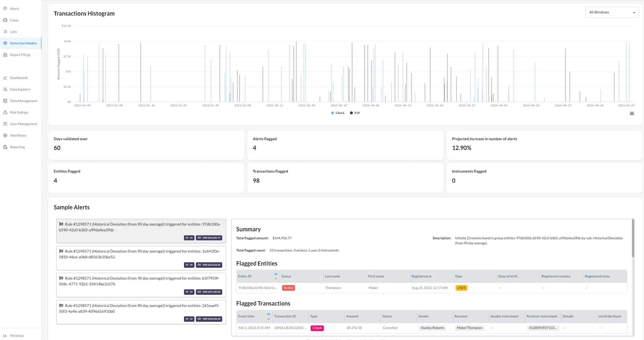Open Detection Models in the sidebar
The image size is (644, 340).
click(23, 43)
